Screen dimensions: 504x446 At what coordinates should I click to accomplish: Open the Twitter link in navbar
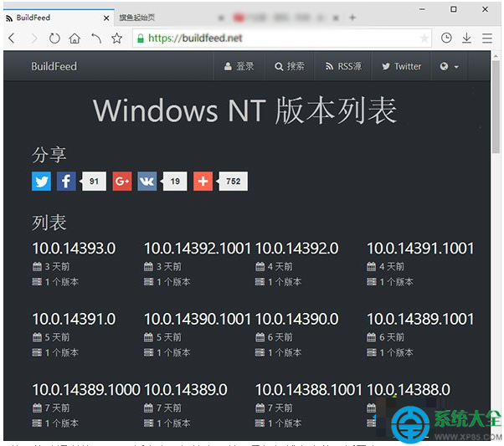401,66
